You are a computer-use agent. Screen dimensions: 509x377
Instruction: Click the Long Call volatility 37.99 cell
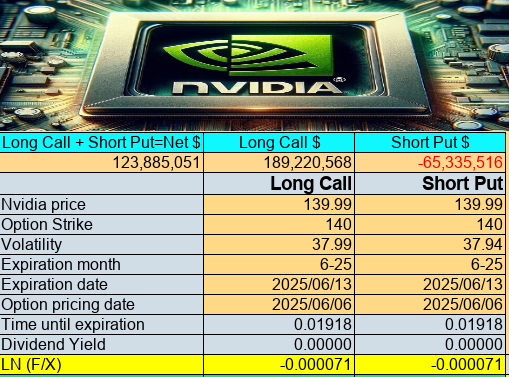pos(279,244)
